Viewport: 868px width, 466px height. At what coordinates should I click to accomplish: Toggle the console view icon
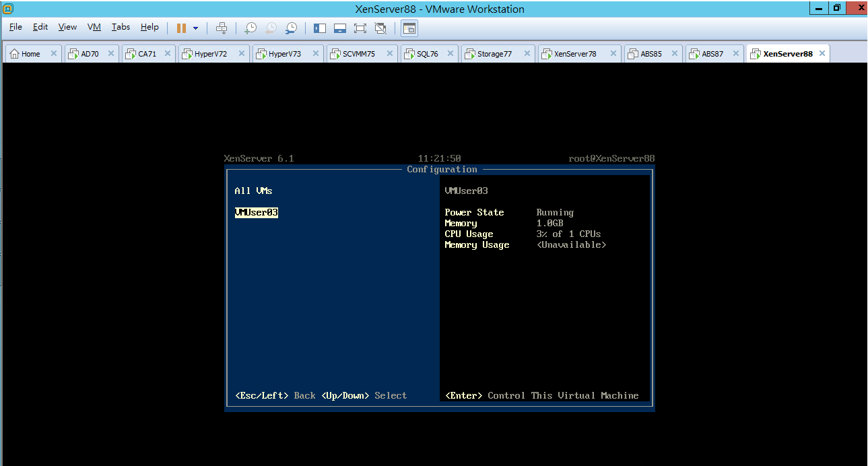(x=409, y=28)
